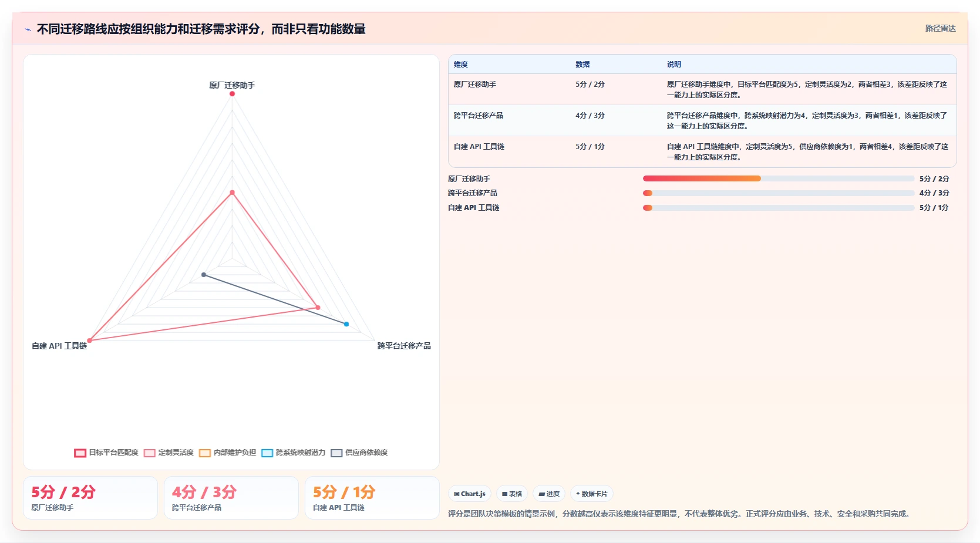
Task: Click the pink radar point at 自建 API 工具链 vertex
Action: [x=89, y=340]
